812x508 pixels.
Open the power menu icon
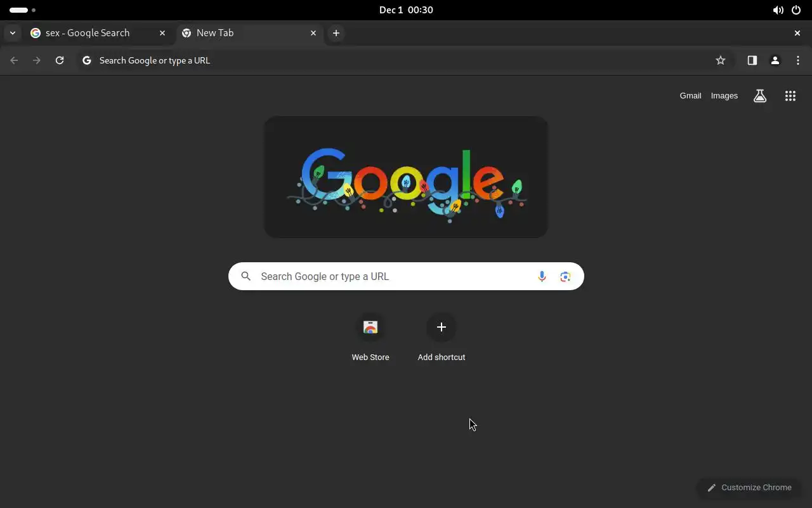tap(796, 10)
